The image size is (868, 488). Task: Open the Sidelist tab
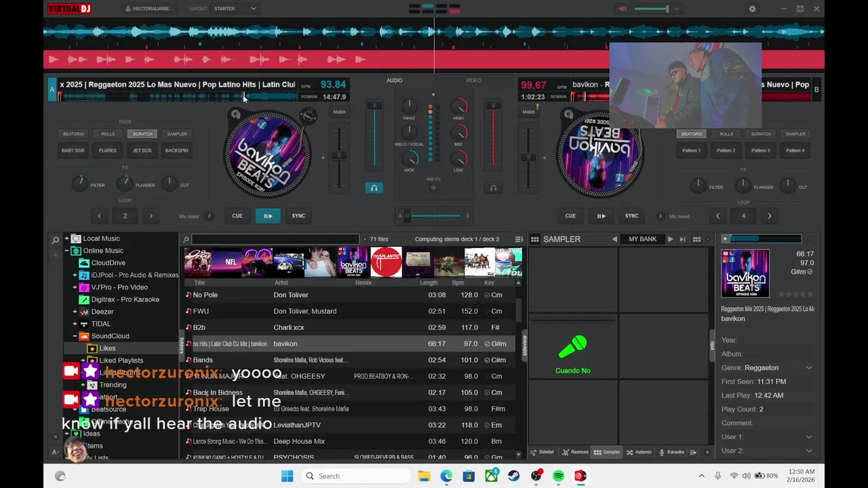(542, 452)
